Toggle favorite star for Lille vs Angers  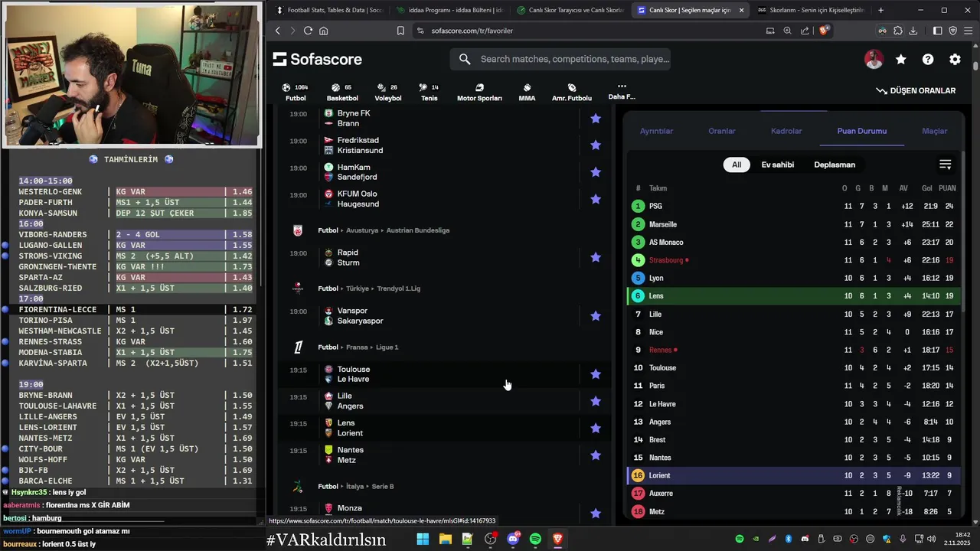(x=596, y=401)
